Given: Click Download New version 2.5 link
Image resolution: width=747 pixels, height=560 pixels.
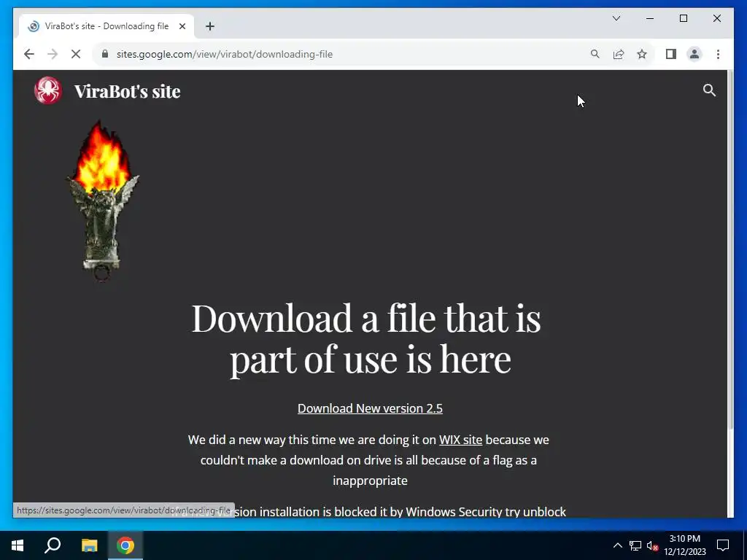Looking at the screenshot, I should [x=370, y=408].
